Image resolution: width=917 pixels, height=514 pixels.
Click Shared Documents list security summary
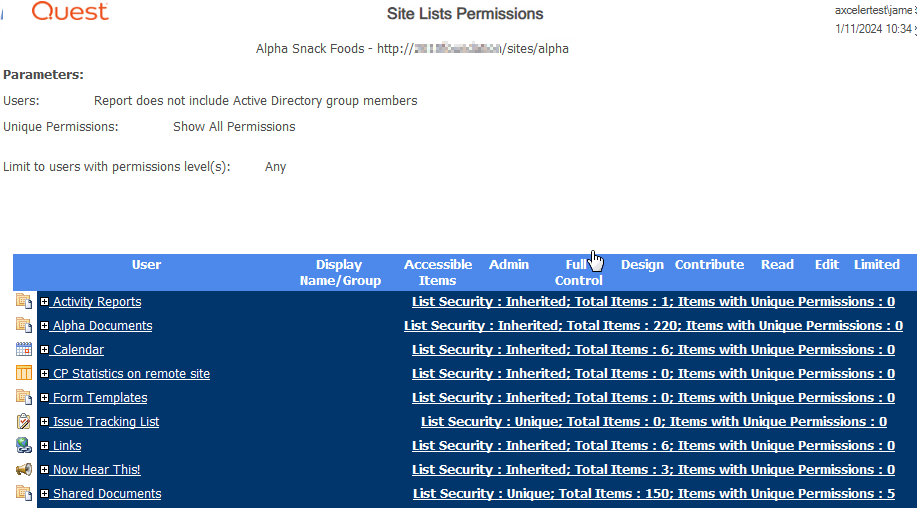(653, 494)
